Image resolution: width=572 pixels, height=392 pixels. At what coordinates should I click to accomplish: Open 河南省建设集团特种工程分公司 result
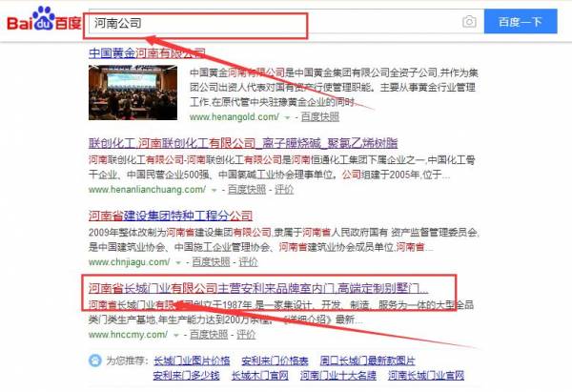[x=170, y=216]
